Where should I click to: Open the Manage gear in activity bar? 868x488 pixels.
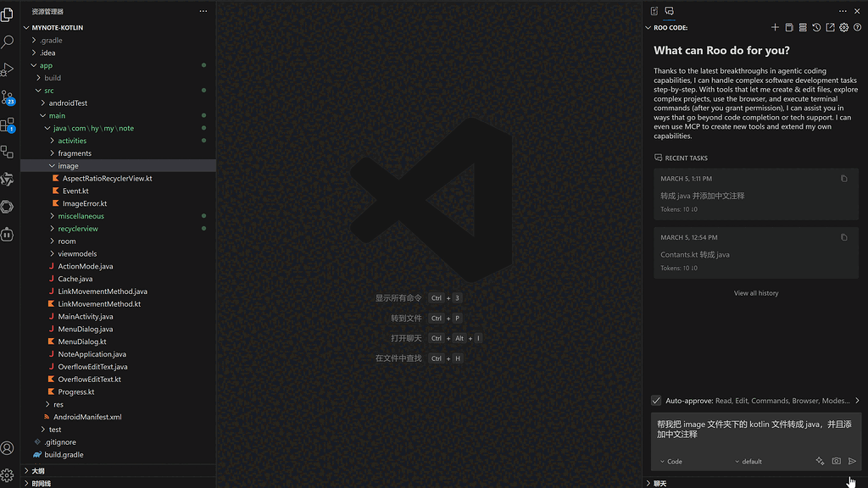click(x=7, y=474)
